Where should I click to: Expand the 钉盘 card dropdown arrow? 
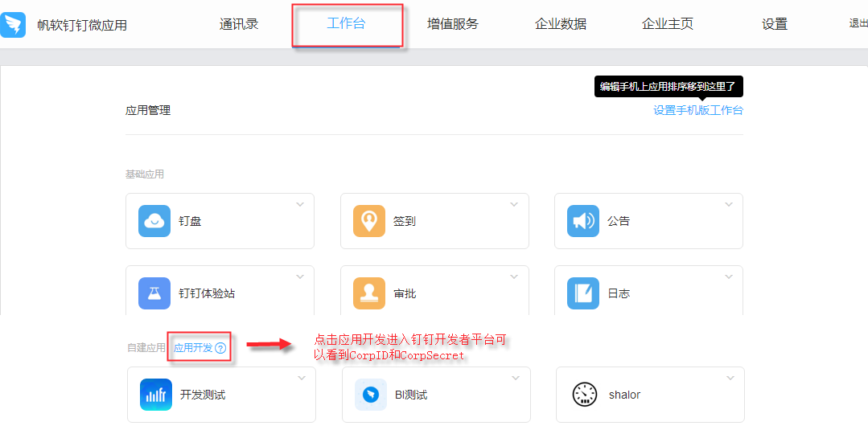(x=300, y=205)
